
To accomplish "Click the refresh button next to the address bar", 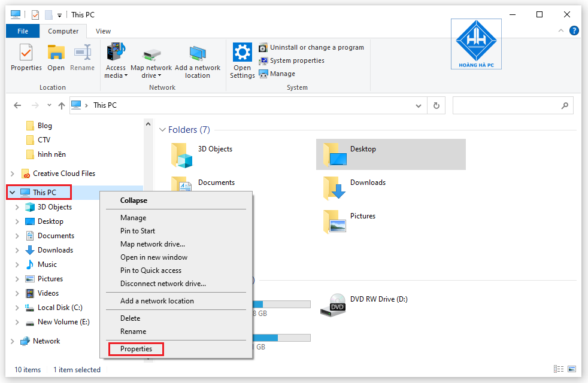I will (436, 105).
